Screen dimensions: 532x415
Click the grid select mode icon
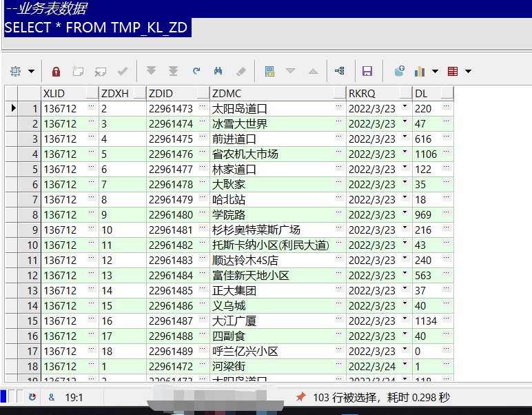(16, 71)
